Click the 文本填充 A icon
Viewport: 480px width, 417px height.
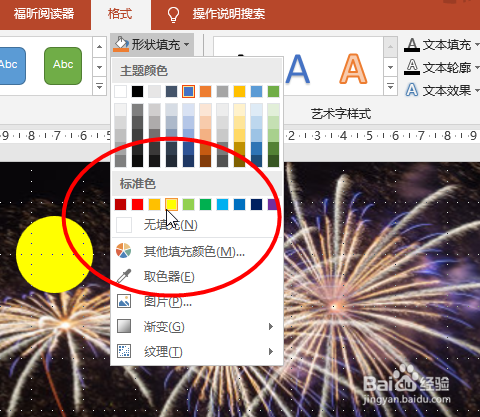412,45
